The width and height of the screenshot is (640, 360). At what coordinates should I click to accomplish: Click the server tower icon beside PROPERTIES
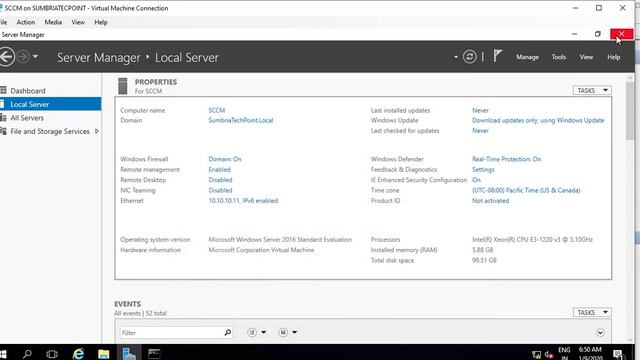122,86
